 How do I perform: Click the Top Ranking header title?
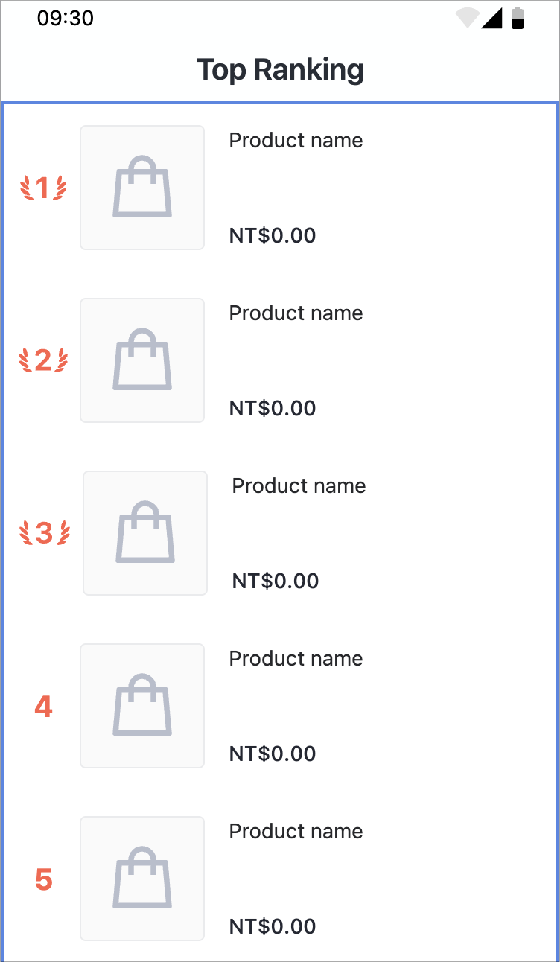point(280,70)
